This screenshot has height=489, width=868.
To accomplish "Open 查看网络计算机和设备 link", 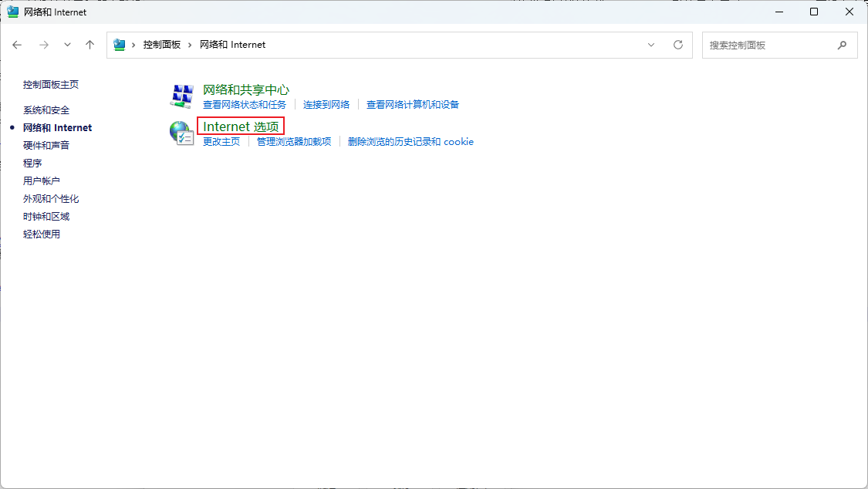I will pyautogui.click(x=414, y=103).
